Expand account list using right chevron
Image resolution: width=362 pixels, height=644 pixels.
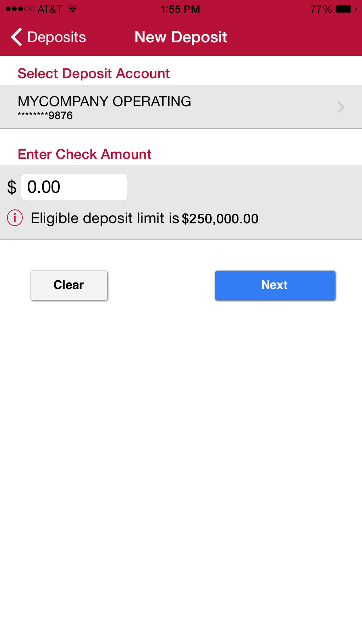point(341,107)
